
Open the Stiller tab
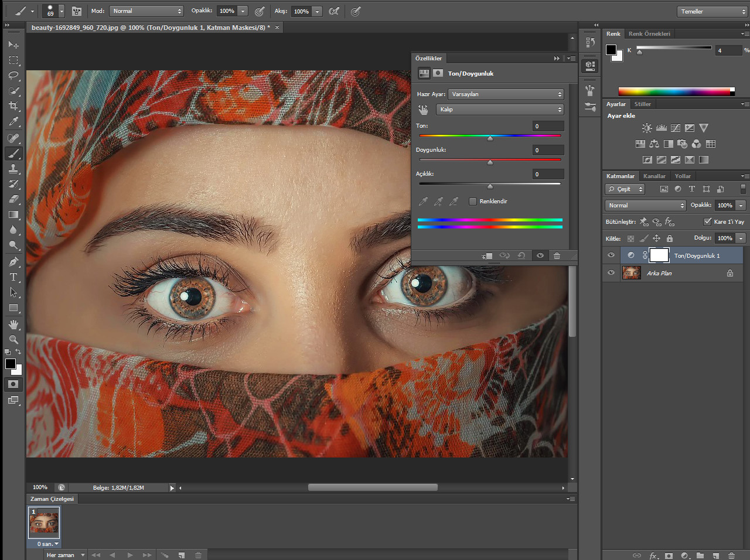[x=642, y=104]
